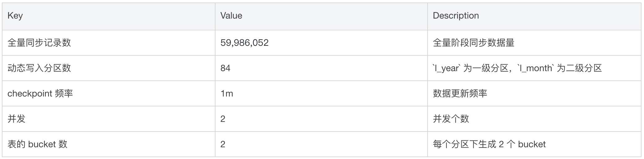
Task: Click the value 2 in bucket 数 row
Action: [223, 144]
